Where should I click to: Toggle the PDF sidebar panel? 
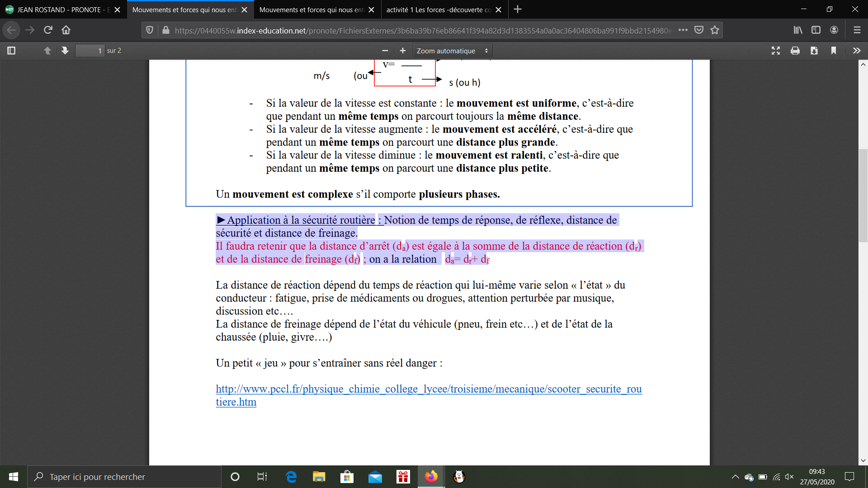point(11,51)
